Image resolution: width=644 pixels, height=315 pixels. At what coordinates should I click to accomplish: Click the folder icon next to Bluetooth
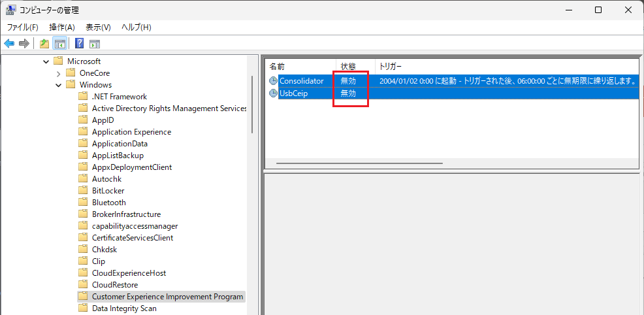pyautogui.click(x=83, y=203)
